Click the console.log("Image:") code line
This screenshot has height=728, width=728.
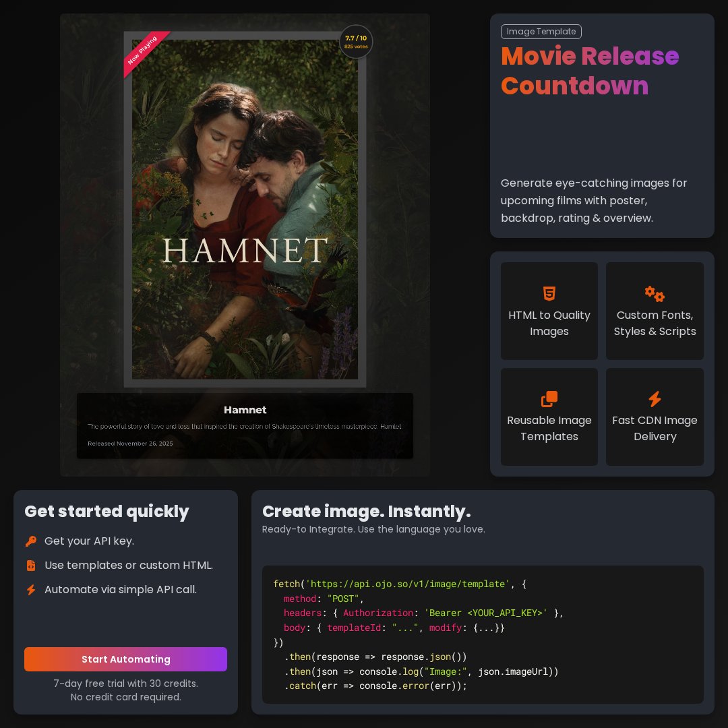421,671
